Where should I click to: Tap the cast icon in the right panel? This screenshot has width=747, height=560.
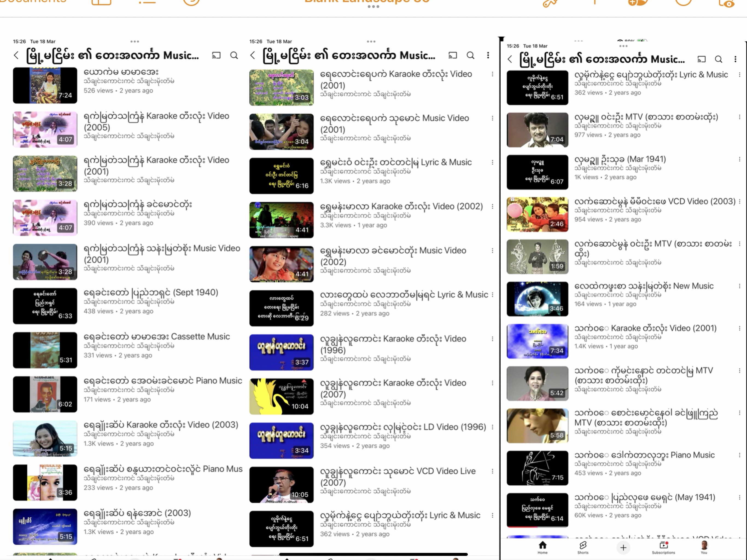pyautogui.click(x=701, y=59)
